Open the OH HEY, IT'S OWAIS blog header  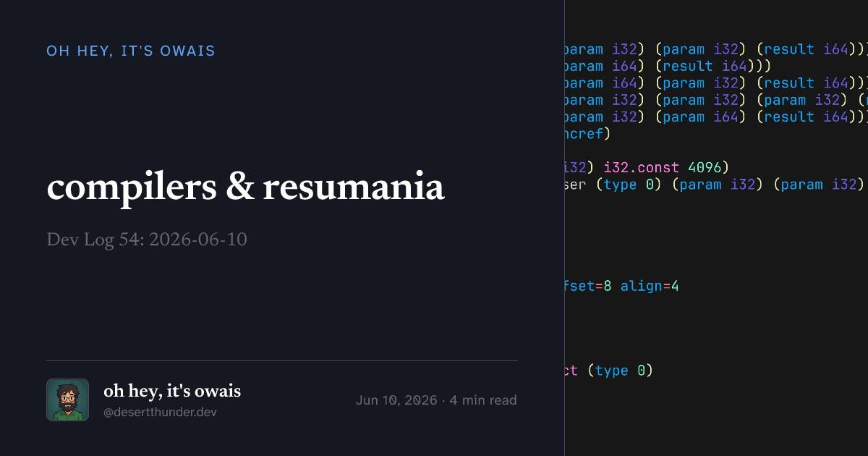[x=131, y=51]
